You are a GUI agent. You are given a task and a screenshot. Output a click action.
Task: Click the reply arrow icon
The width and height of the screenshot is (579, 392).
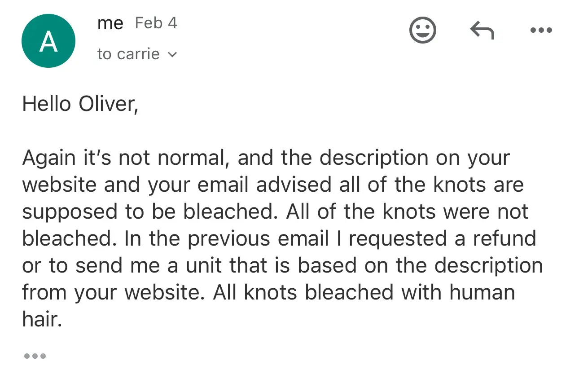point(482,31)
